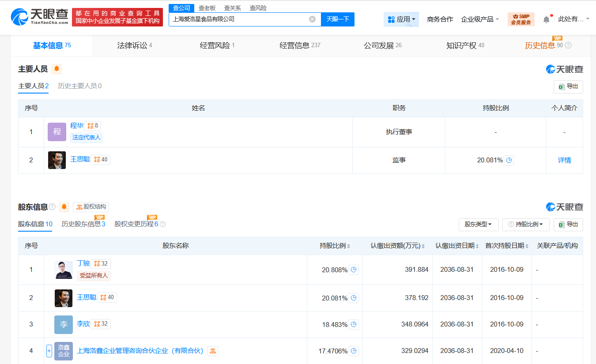Click pie chart icon beside 王思聪's 20.081% stake
This screenshot has width=596, height=364.
point(509,160)
